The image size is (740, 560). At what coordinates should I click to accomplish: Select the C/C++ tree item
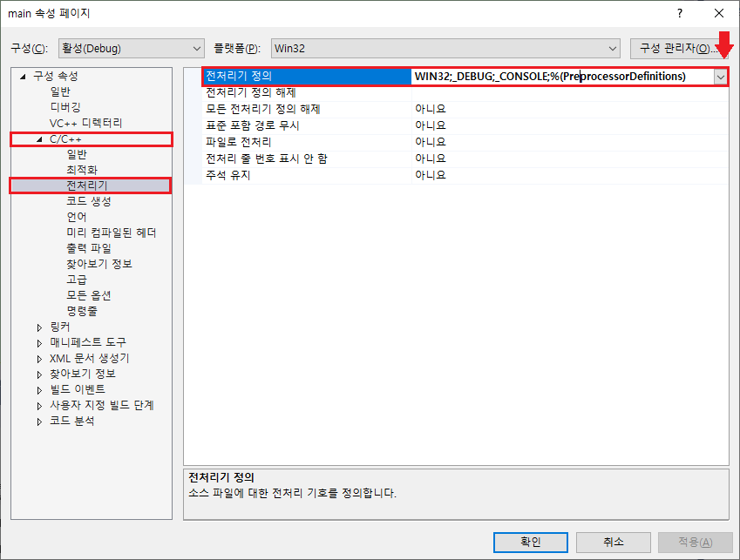click(x=65, y=139)
